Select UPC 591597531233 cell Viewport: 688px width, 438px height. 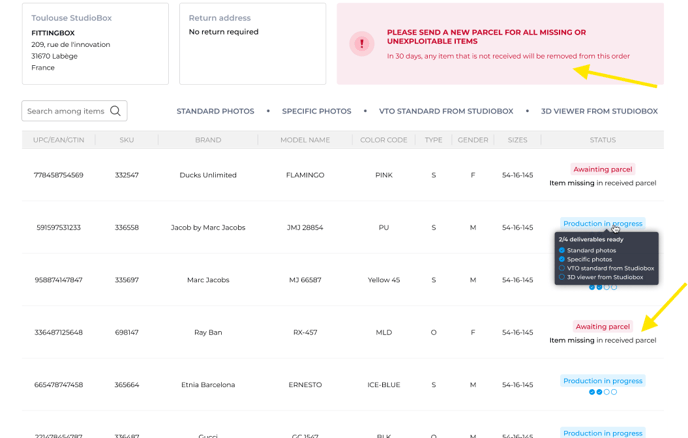coord(59,227)
